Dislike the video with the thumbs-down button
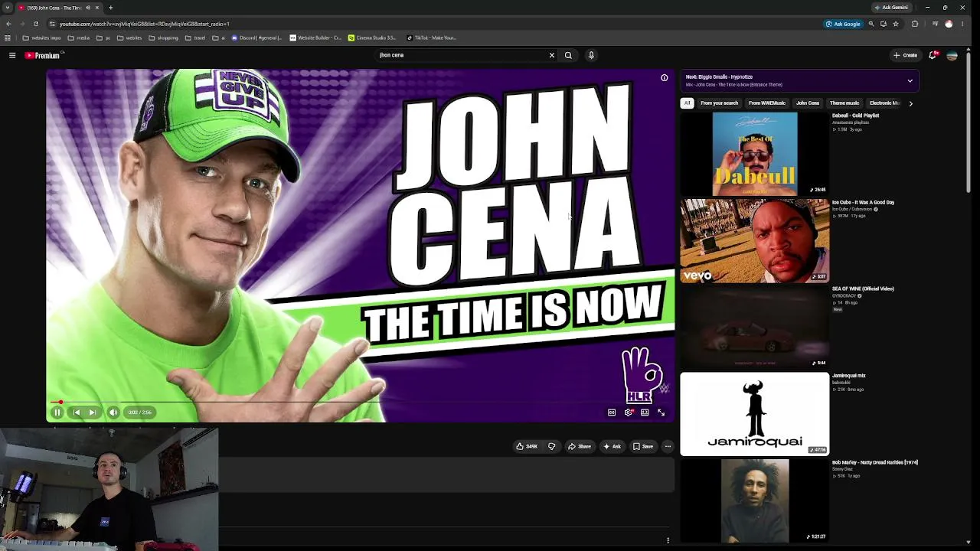 click(551, 446)
